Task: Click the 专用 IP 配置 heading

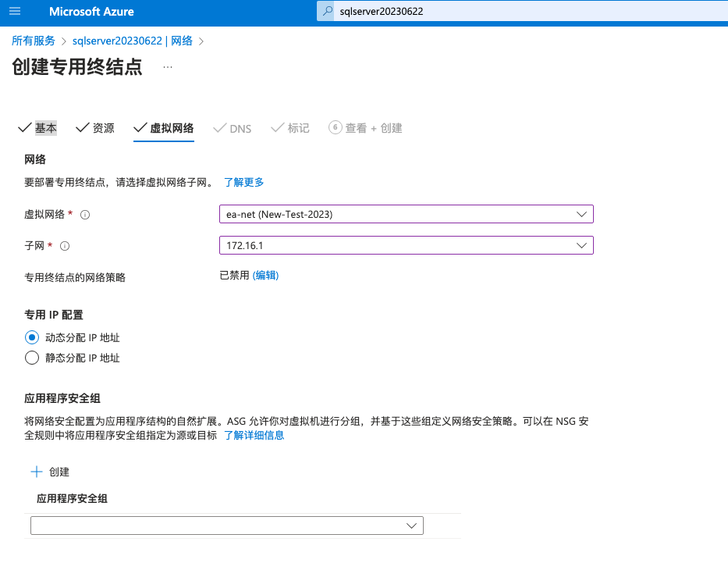Action: pos(54,315)
